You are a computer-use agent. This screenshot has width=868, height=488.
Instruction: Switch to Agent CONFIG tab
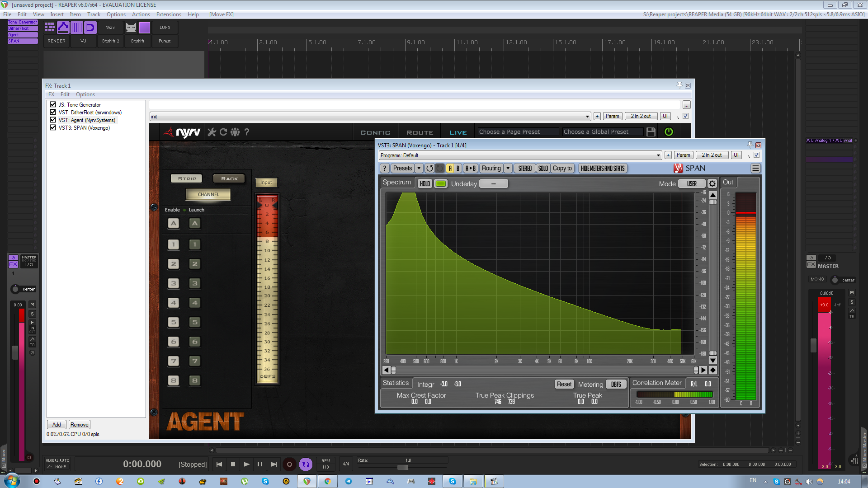pyautogui.click(x=375, y=132)
